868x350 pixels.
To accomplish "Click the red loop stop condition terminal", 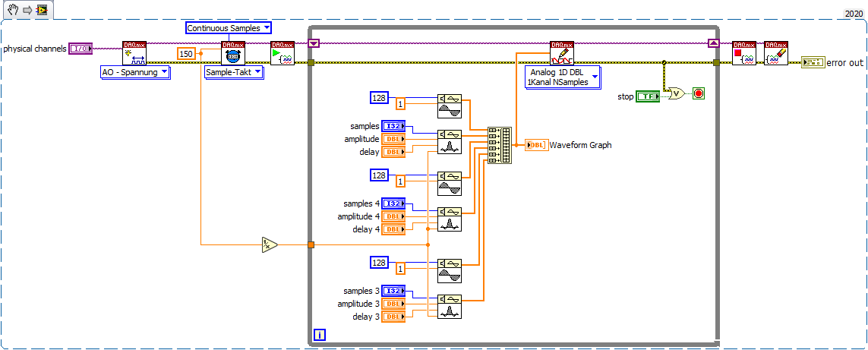I will [x=699, y=93].
